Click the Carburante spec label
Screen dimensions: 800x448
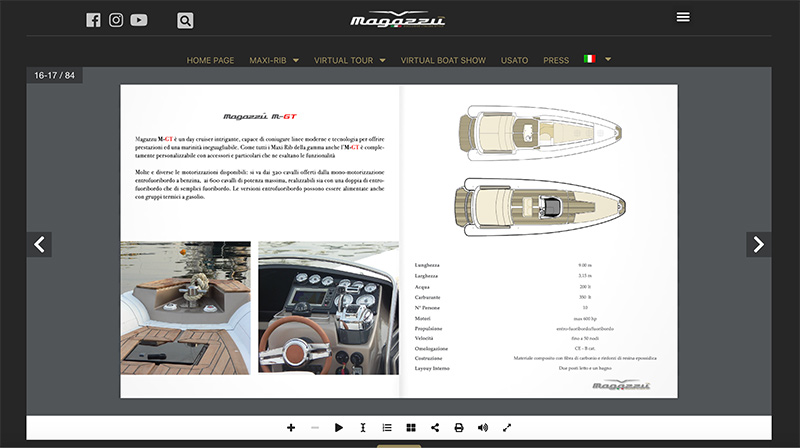click(428, 297)
